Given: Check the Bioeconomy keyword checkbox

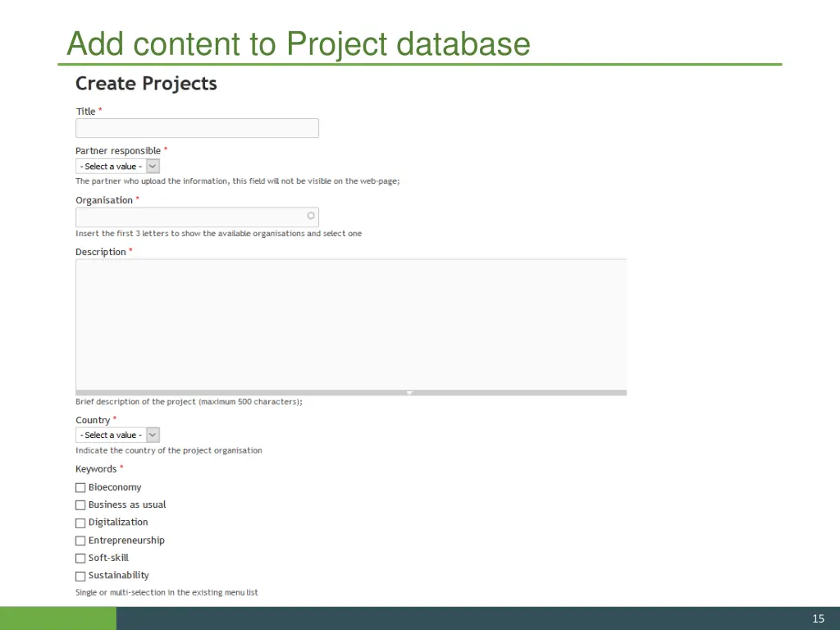Looking at the screenshot, I should point(80,487).
